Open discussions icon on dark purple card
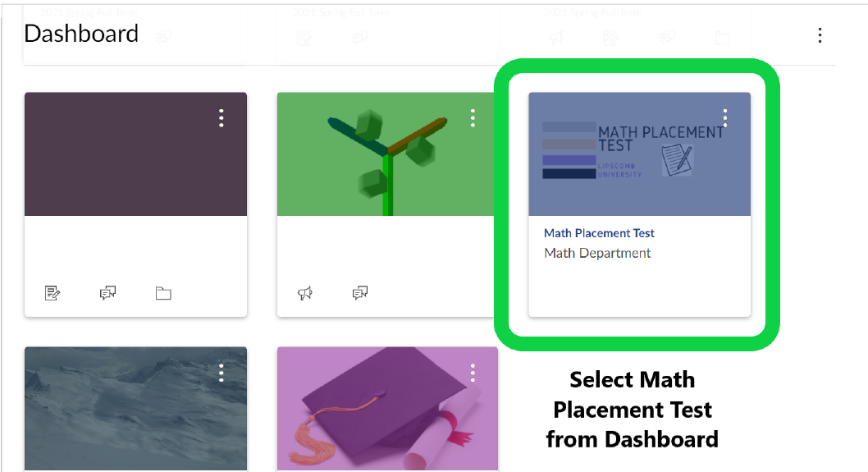868x472 pixels. tap(107, 292)
